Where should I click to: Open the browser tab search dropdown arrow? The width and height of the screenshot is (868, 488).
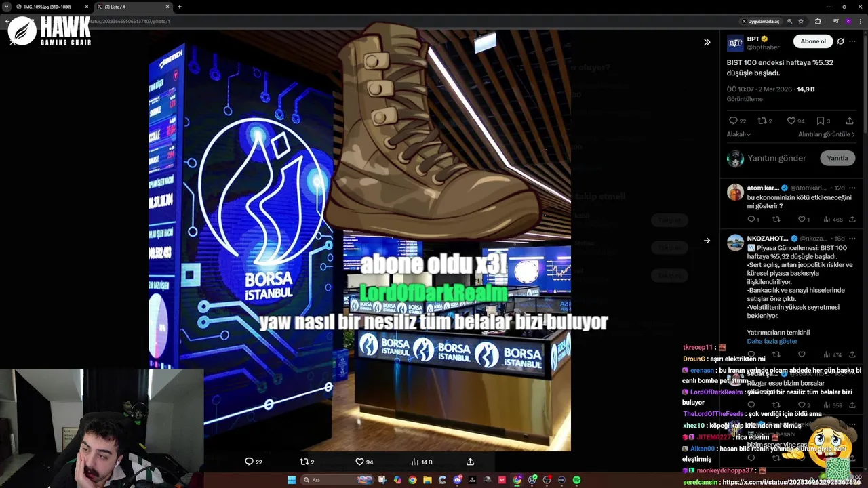point(7,7)
